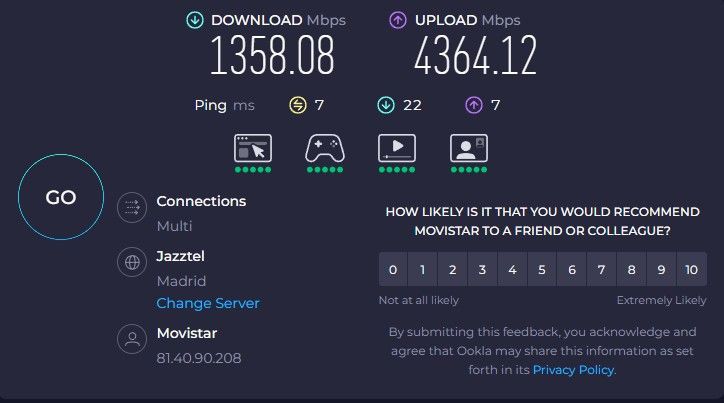Select rating 10 on recommendation scale
This screenshot has width=724, height=403.
coord(691,270)
